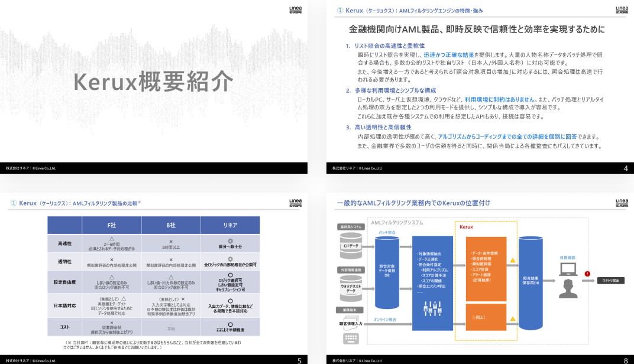Select the CIFデータ database cylinder
Viewport: 634px width, 364px height.
coord(351,246)
